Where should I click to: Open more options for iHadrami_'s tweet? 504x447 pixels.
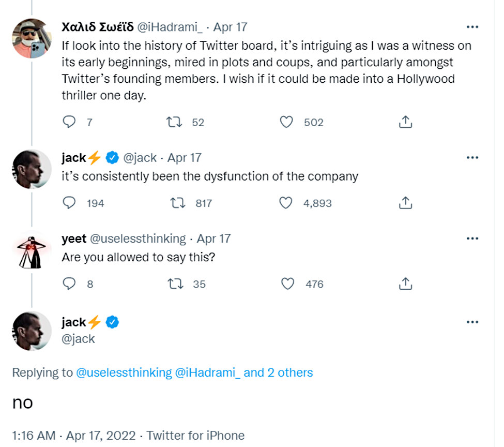click(472, 27)
